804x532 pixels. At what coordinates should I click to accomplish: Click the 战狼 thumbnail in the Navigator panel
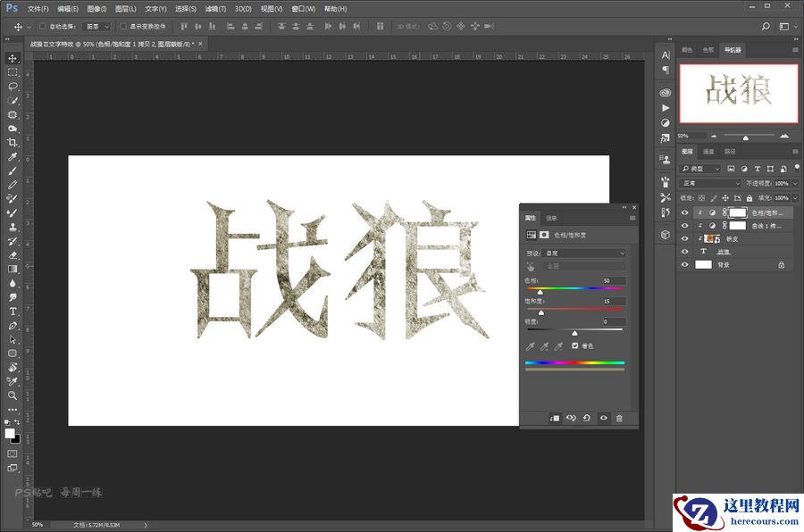[x=739, y=92]
